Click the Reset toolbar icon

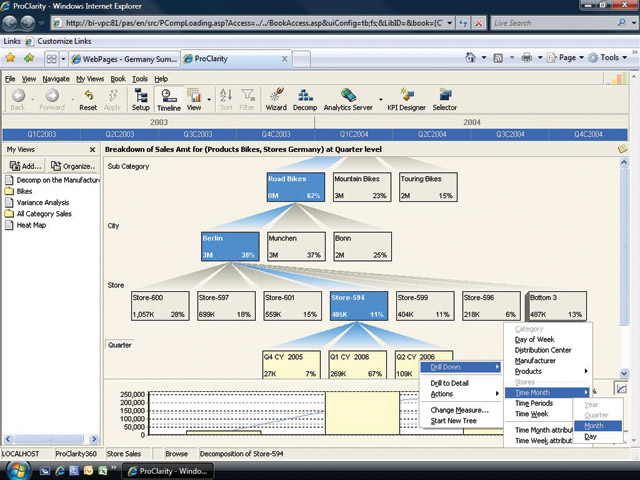88,99
